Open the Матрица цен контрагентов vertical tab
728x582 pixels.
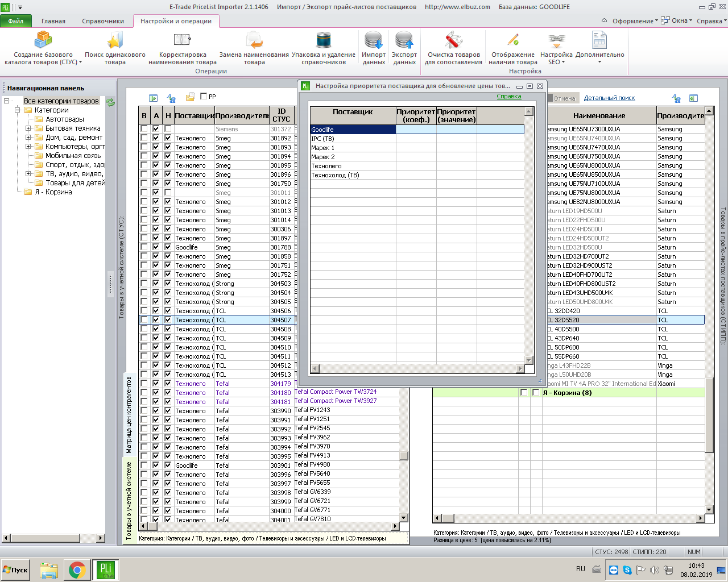[x=129, y=414]
